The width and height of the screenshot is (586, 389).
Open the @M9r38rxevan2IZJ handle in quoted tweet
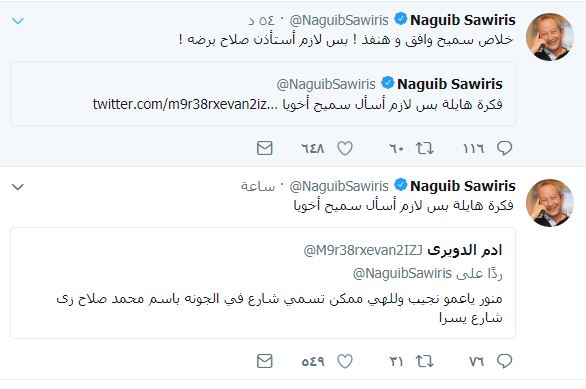[363, 250]
